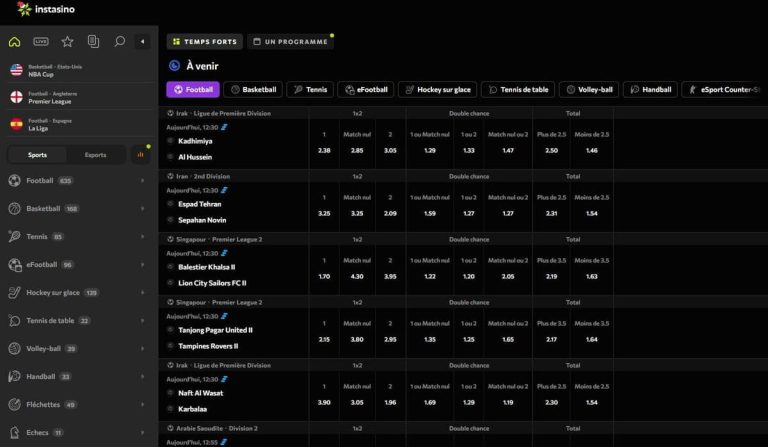Switch to the Sports sidebar tab

coord(37,155)
